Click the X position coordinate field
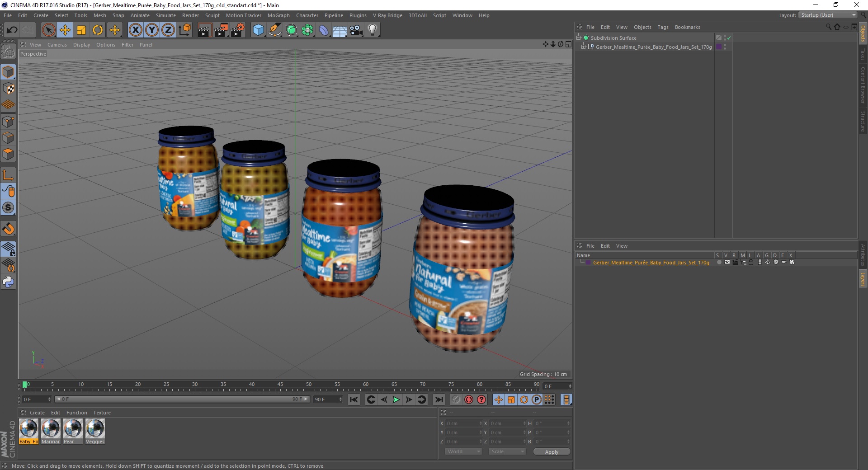 click(x=464, y=423)
